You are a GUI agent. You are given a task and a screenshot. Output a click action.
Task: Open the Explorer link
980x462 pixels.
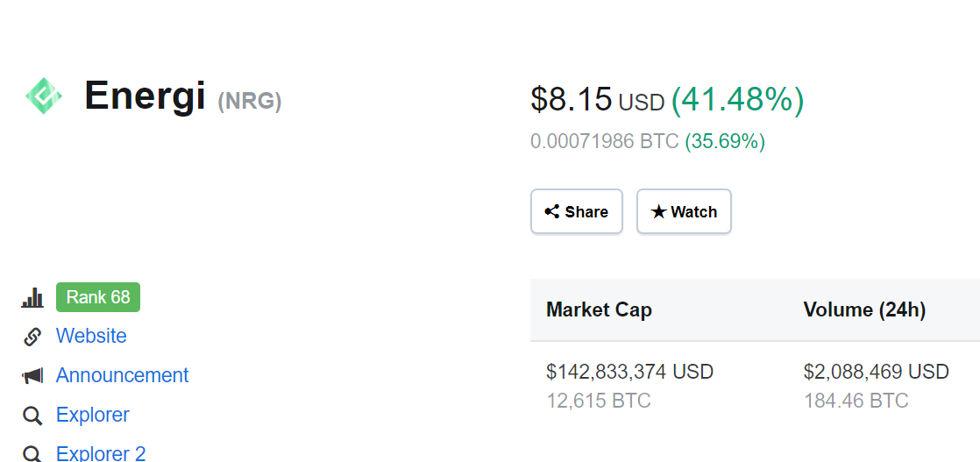[93, 415]
